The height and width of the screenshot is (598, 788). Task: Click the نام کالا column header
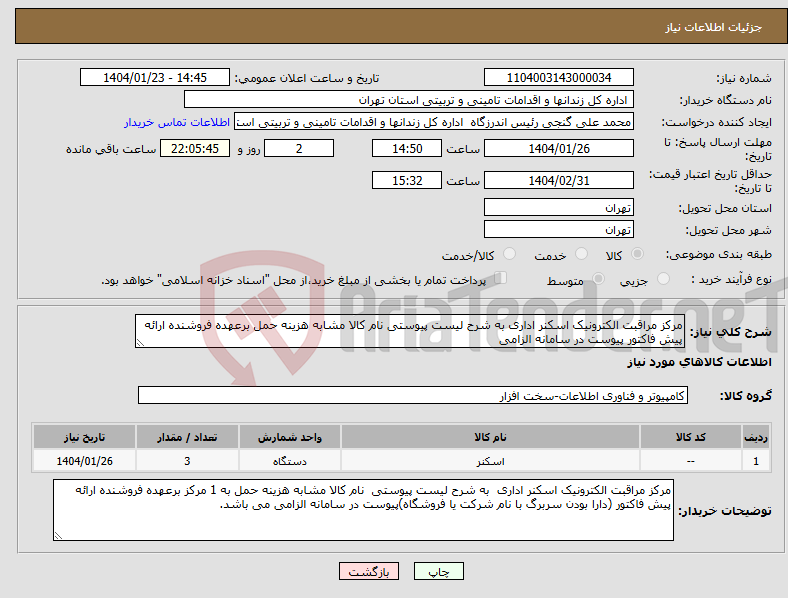[x=490, y=437]
